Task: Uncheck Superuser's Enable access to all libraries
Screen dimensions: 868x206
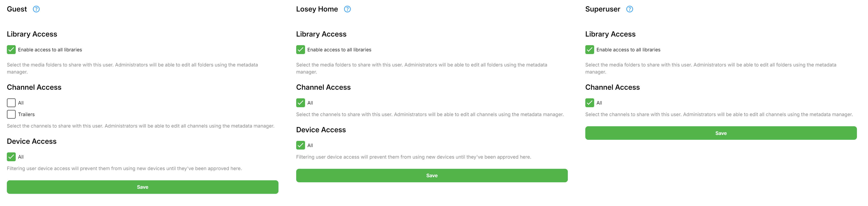Action: point(589,50)
